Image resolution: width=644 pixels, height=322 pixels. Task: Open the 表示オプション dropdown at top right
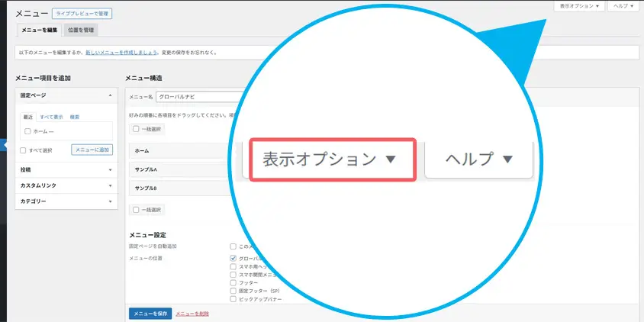(579, 6)
